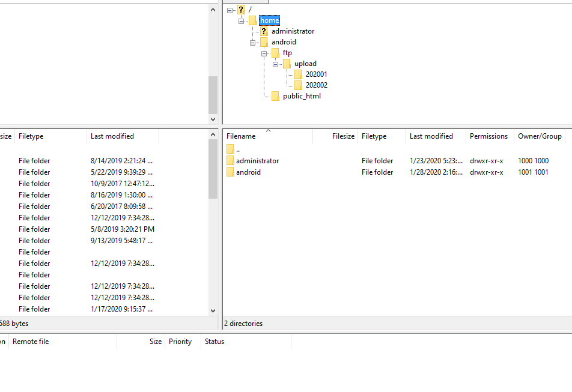Click the local tree scrollbar thumb
The width and height of the screenshot is (572, 392).
click(213, 95)
